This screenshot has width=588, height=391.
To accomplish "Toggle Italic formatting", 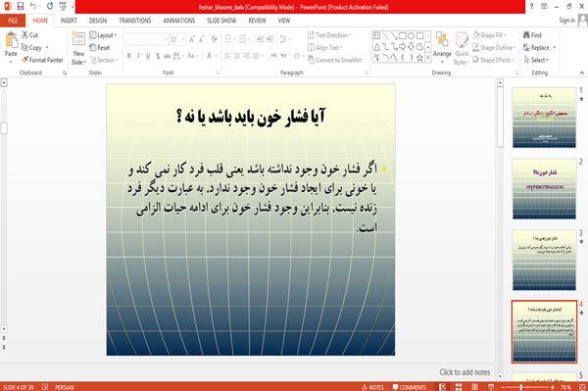I will (x=138, y=56).
